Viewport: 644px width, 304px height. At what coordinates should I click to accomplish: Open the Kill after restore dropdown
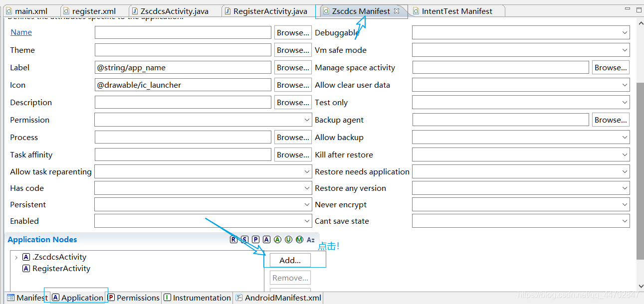coord(521,155)
